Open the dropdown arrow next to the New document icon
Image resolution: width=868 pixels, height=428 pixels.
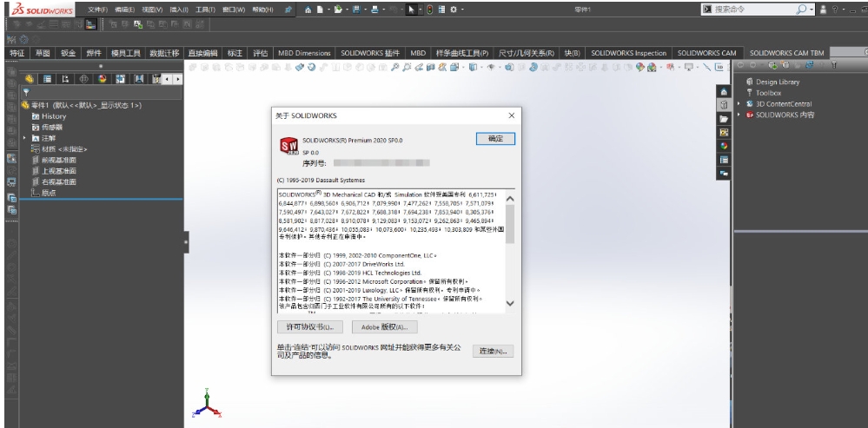coord(328,10)
